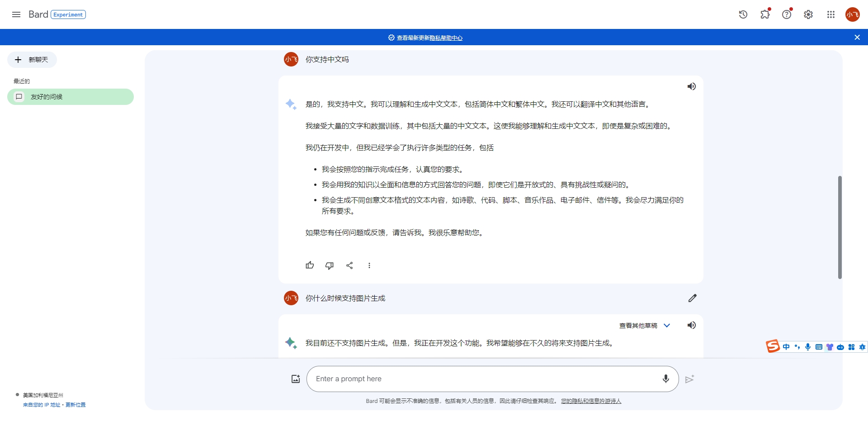Viewport: 868px width, 421px height.
Task: Click the 最近的 section label
Action: (22, 81)
